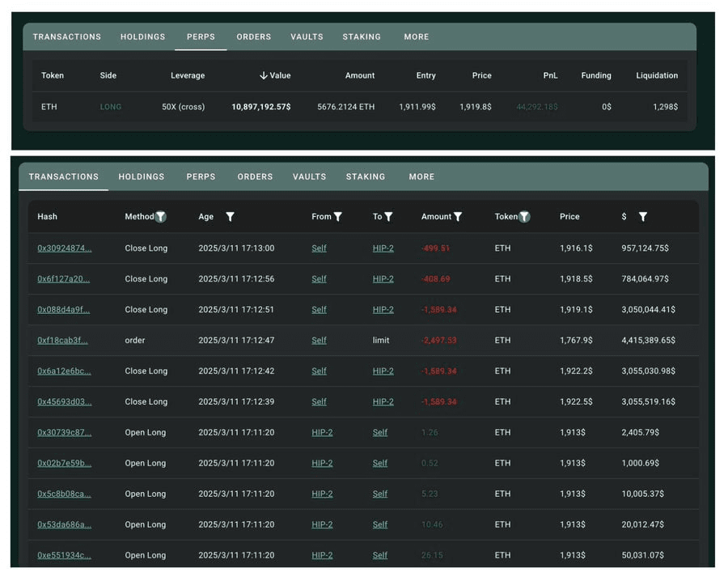This screenshot has width=728, height=577.
Task: Click the Liquidation column header
Action: pyautogui.click(x=656, y=75)
